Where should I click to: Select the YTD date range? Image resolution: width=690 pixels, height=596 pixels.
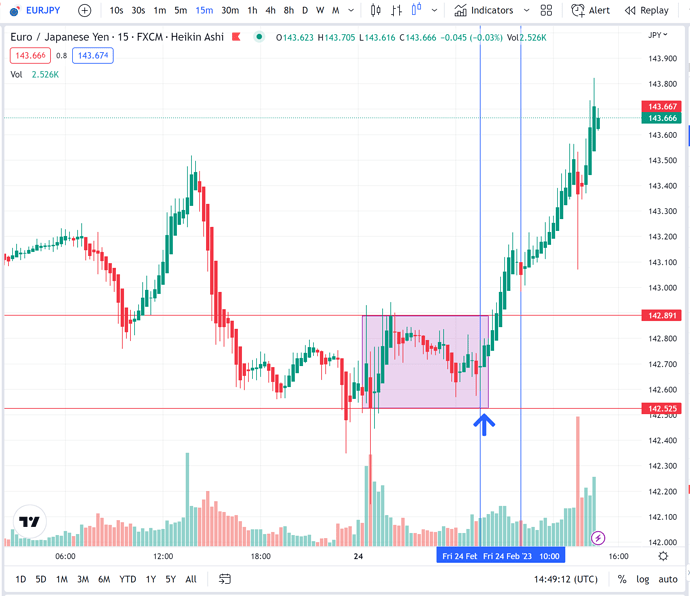click(x=128, y=579)
